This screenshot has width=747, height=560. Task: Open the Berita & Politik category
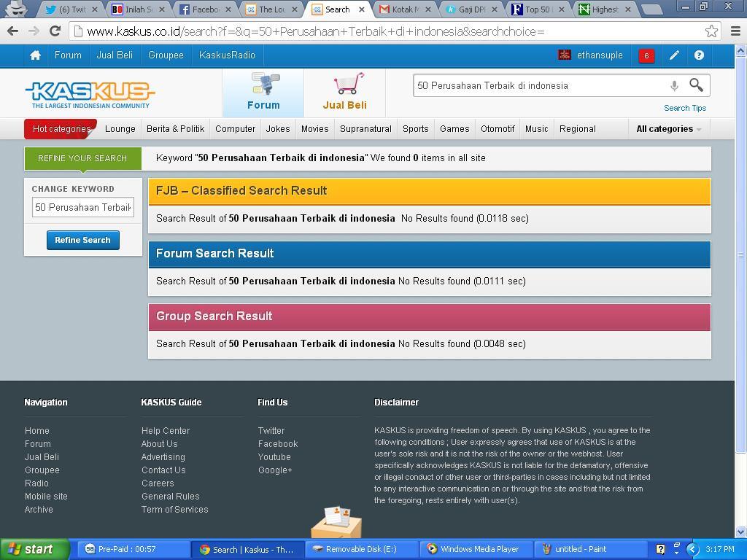tap(175, 129)
